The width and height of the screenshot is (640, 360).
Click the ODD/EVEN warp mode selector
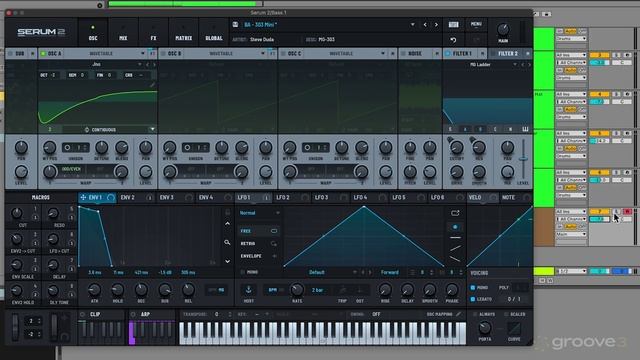(71, 169)
